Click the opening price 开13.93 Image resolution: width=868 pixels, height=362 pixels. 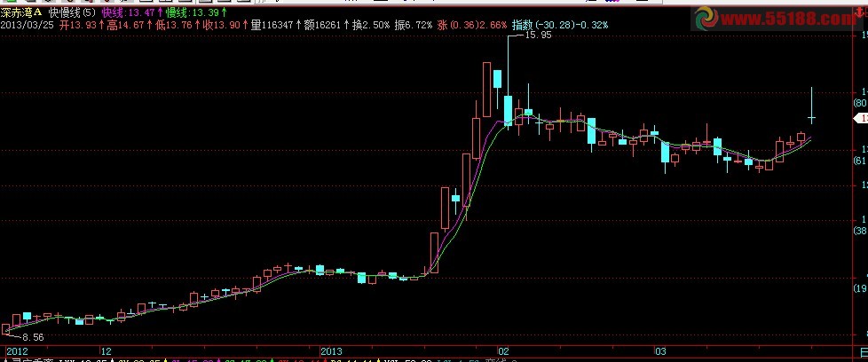point(80,25)
